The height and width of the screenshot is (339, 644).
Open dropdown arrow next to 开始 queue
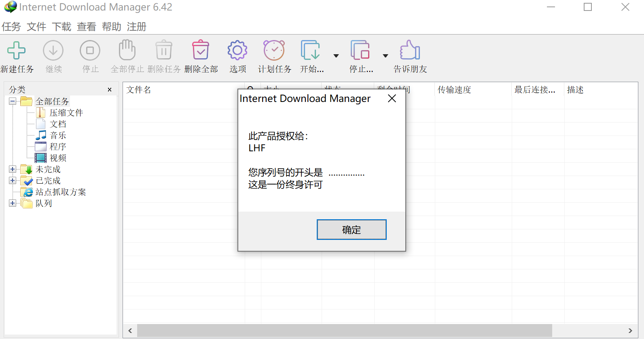coord(336,56)
